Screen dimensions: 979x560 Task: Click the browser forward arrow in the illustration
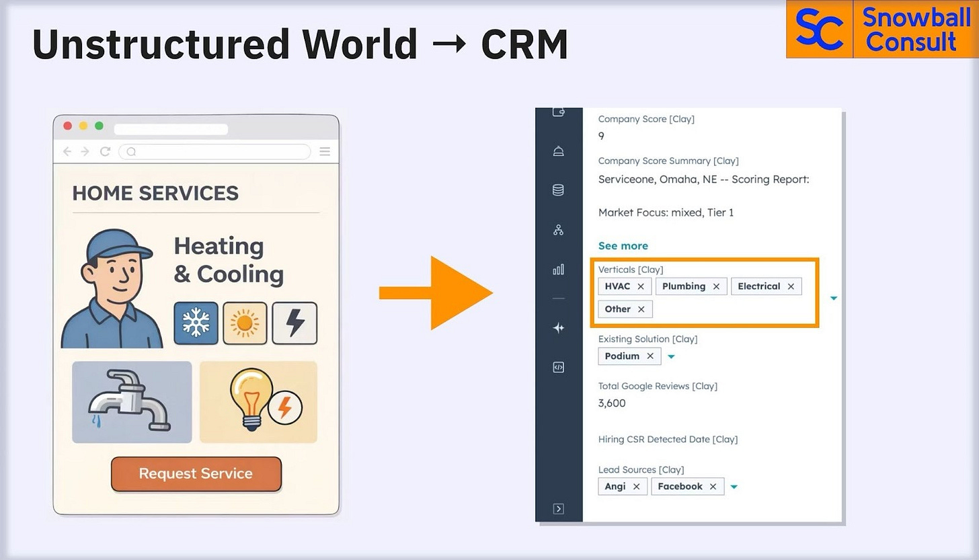pos(85,152)
